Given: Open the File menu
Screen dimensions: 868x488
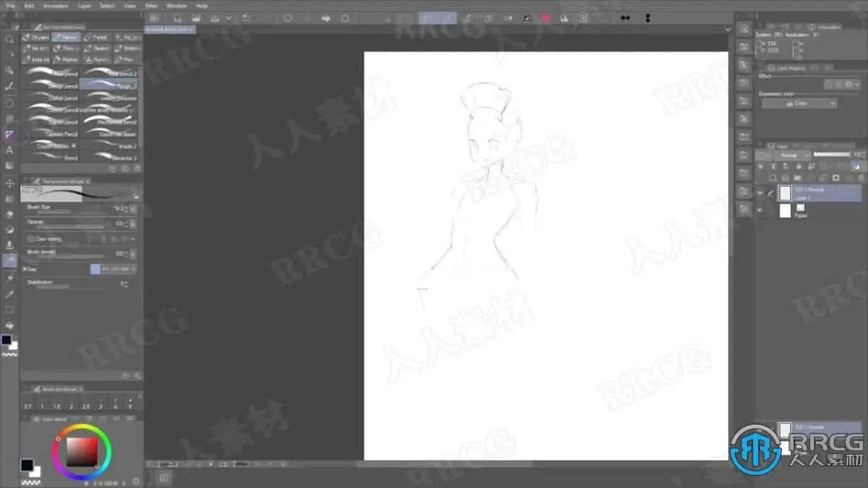Looking at the screenshot, I should (x=12, y=5).
